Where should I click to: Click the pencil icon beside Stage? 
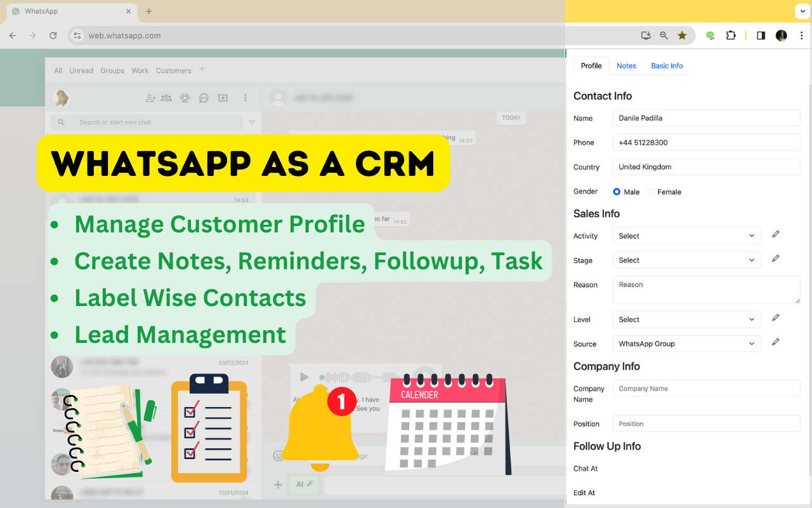(x=775, y=258)
